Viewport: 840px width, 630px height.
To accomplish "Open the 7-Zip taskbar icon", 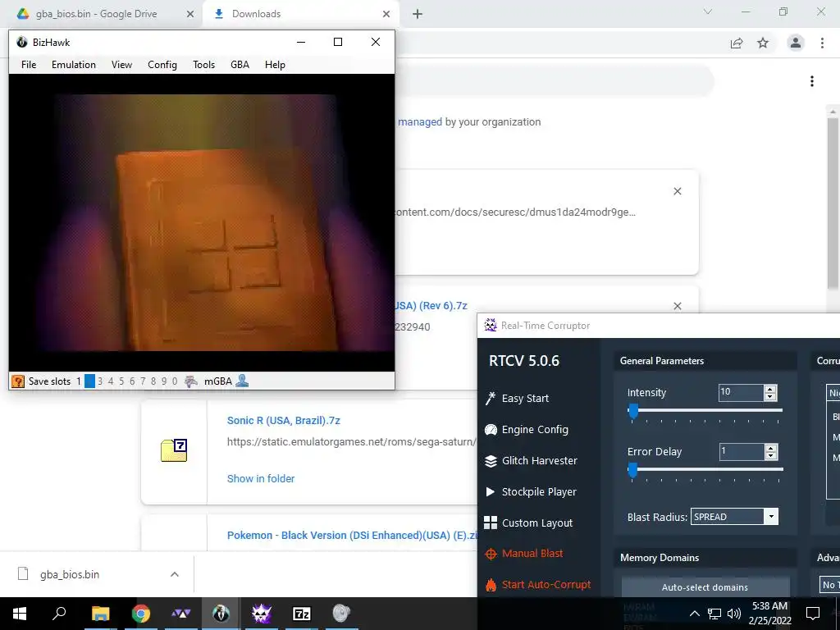I will (302, 614).
